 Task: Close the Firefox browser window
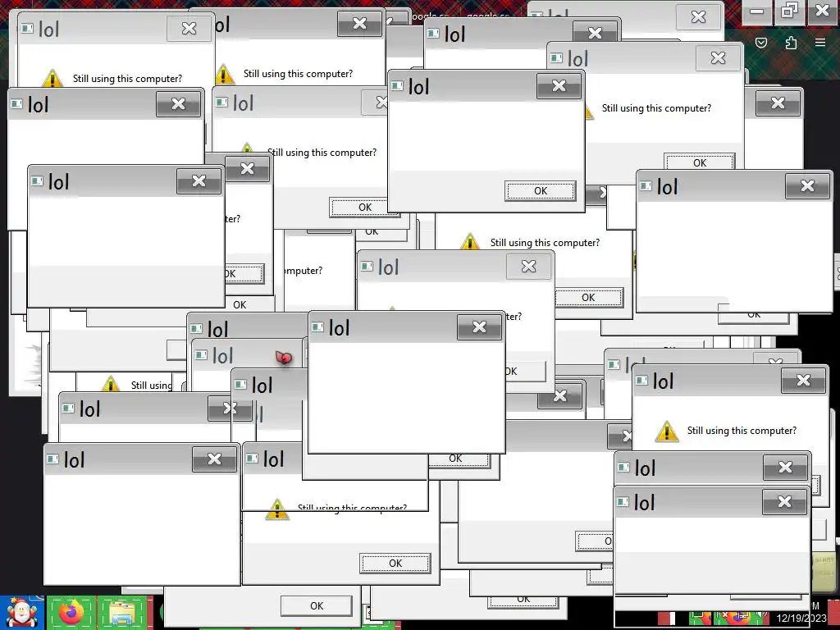(x=822, y=11)
